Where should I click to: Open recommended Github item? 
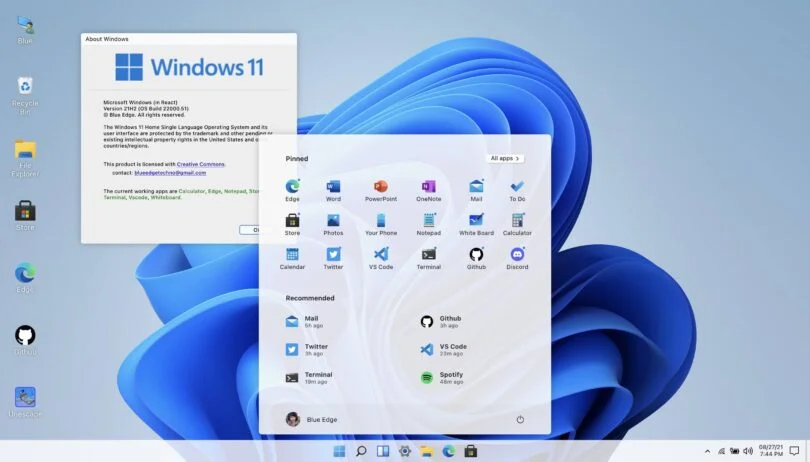441,321
